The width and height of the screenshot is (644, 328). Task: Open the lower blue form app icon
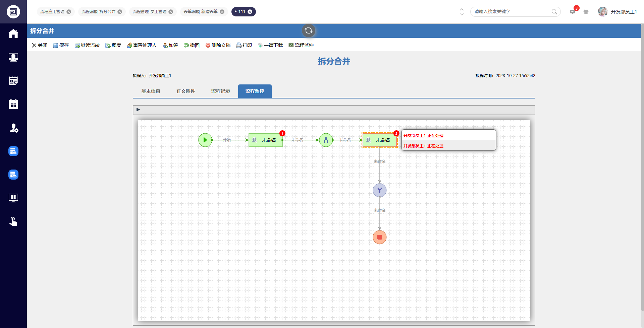(x=13, y=175)
